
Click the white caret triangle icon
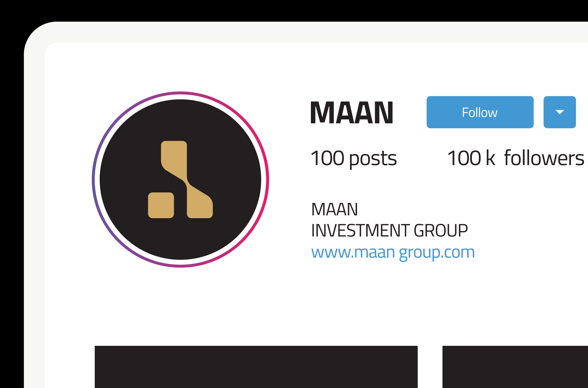click(560, 112)
